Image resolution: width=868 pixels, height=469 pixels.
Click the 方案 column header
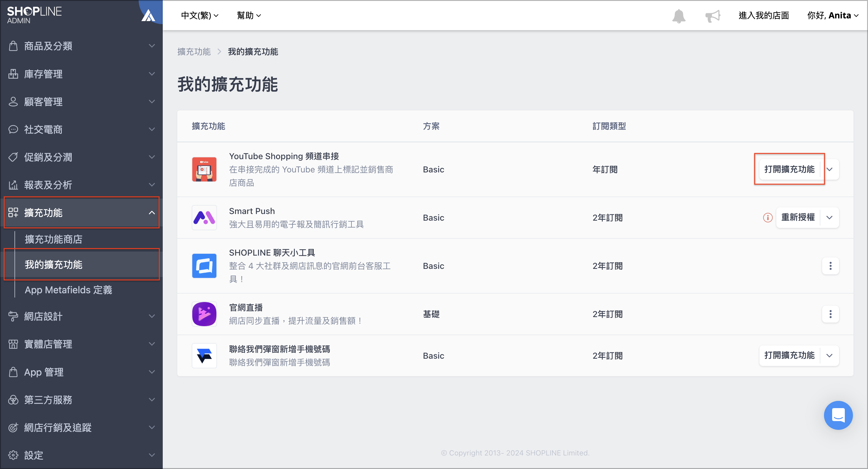[x=431, y=126]
